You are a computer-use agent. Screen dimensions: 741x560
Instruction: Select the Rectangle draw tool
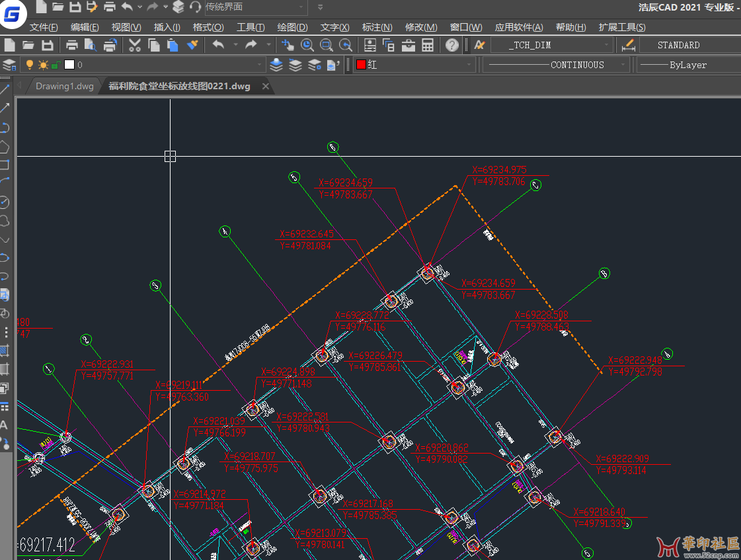tap(4, 165)
